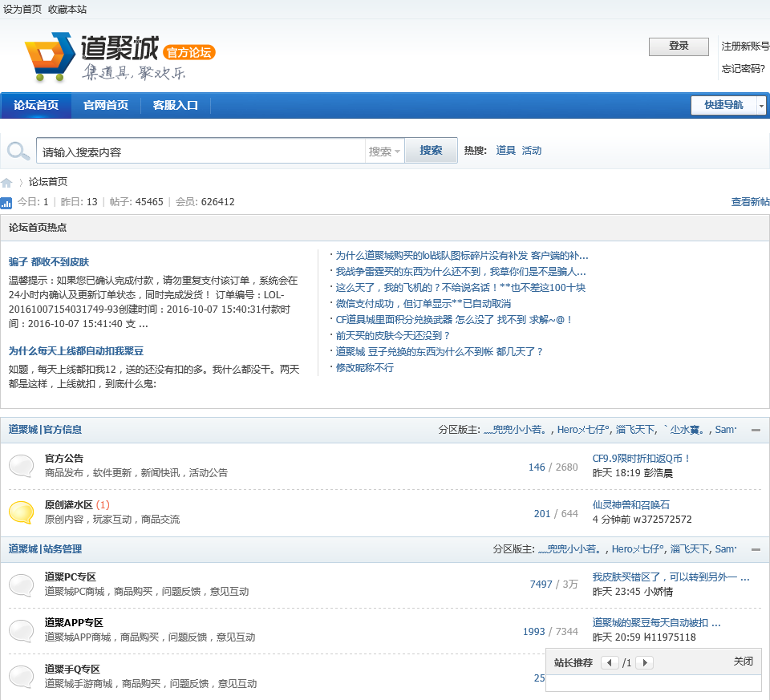Open post 前天买的皮肤今天还没到
This screenshot has width=770, height=700.
(393, 336)
